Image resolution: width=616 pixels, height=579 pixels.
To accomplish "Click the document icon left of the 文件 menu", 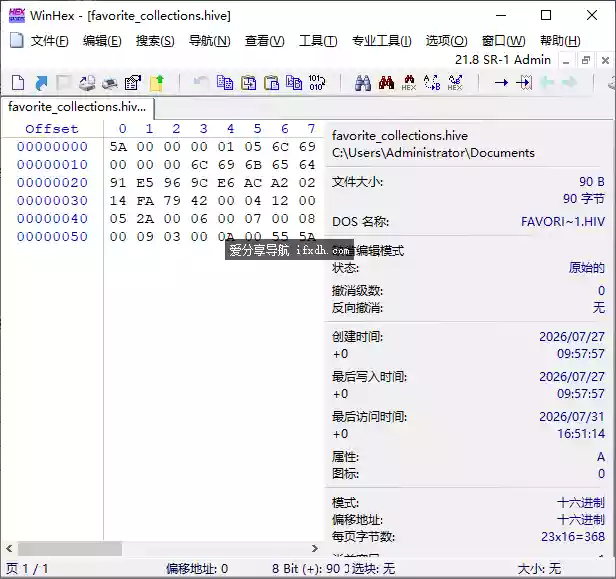I will coord(16,40).
